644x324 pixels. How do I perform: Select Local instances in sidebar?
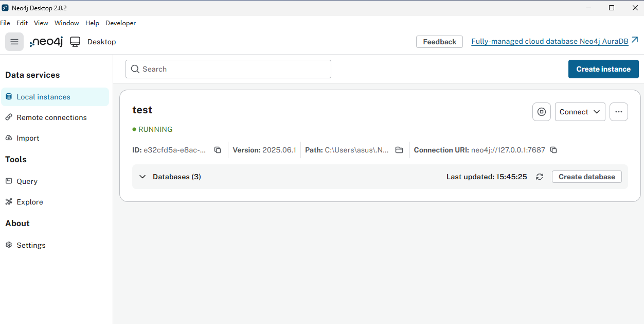point(55,97)
